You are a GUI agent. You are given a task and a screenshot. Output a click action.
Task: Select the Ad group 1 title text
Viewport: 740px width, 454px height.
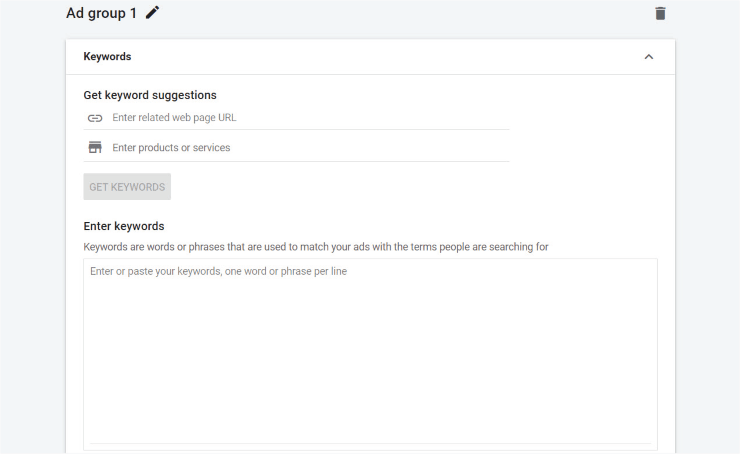click(x=101, y=13)
